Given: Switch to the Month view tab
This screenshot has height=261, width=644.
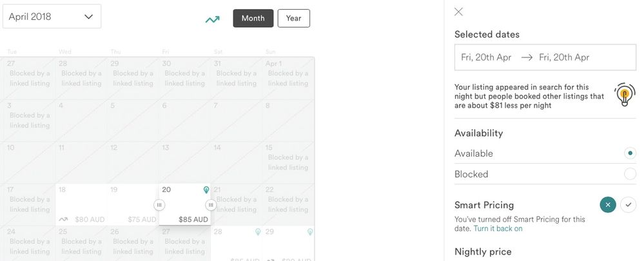Looking at the screenshot, I should pyautogui.click(x=253, y=18).
